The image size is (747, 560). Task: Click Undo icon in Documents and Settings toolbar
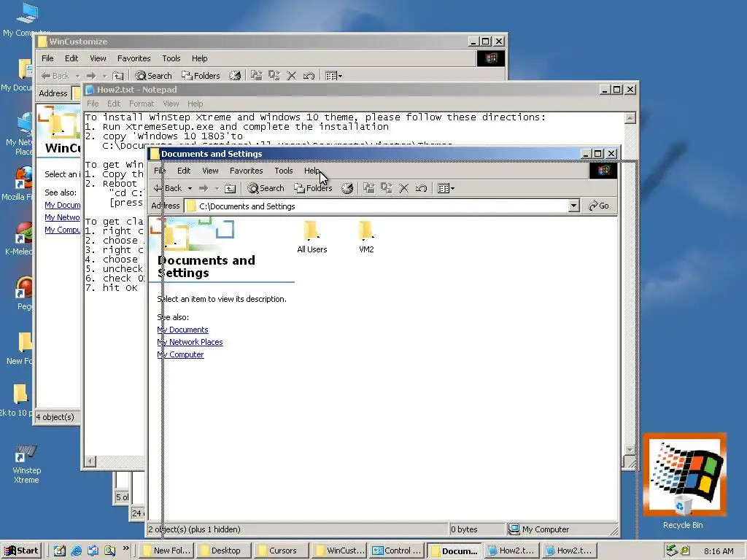(421, 189)
